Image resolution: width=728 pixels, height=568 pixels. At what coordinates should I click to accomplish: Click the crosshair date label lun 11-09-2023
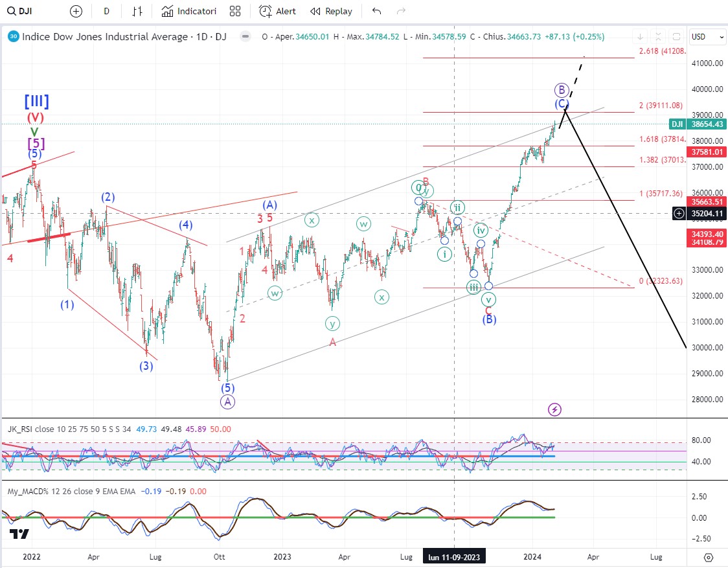[454, 557]
